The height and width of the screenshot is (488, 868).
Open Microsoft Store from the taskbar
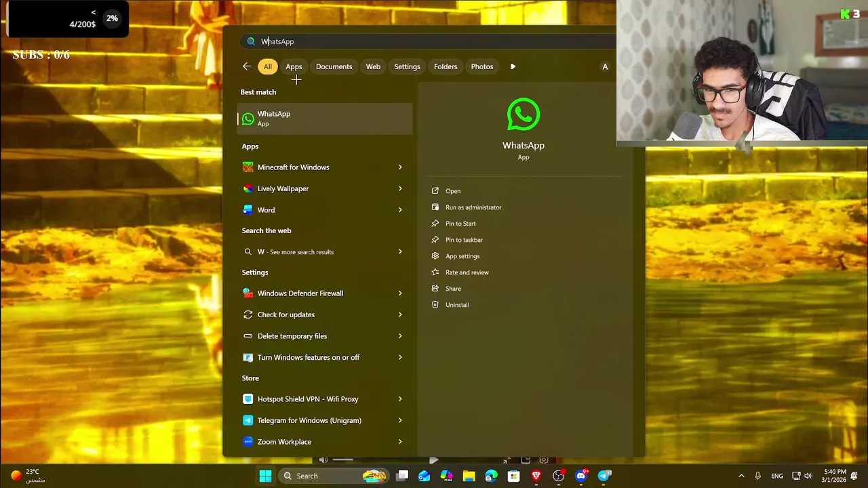click(513, 476)
